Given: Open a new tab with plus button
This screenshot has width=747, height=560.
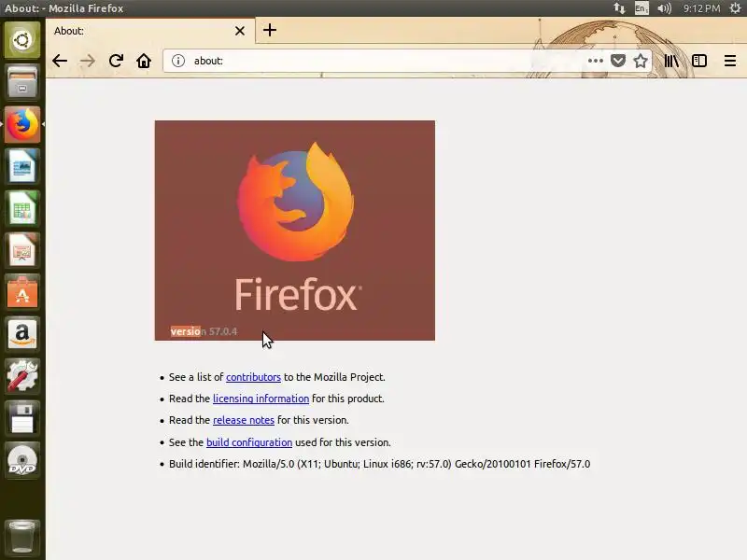Looking at the screenshot, I should (x=270, y=30).
